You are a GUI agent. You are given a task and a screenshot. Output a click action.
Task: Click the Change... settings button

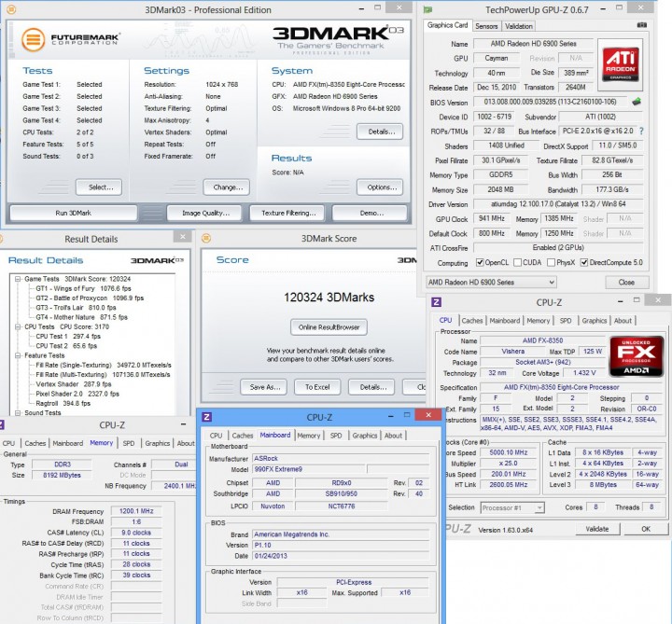tap(226, 187)
